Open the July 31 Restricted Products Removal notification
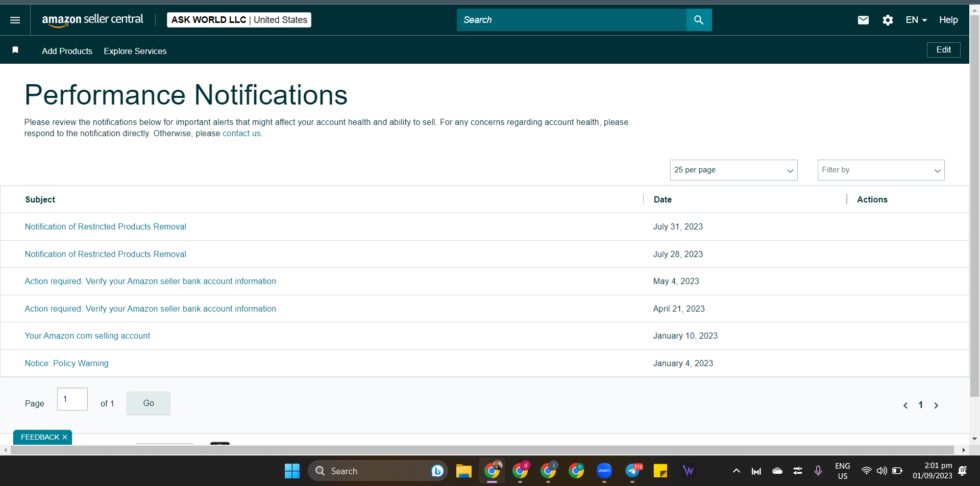Image resolution: width=980 pixels, height=486 pixels. [x=106, y=226]
